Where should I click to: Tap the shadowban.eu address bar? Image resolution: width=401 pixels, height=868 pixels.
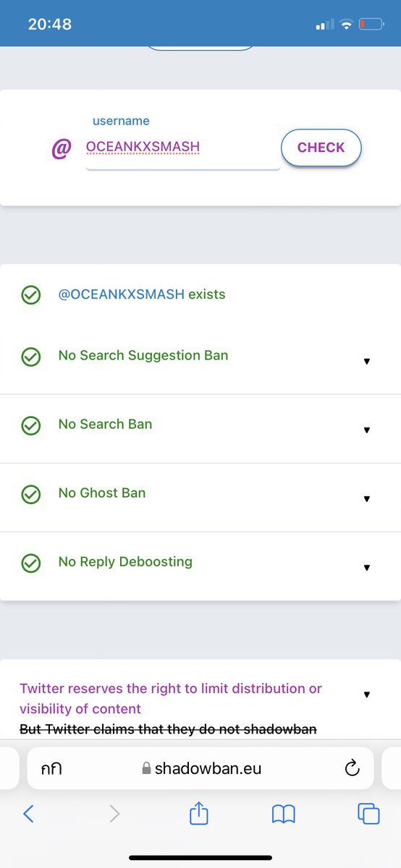pos(200,769)
